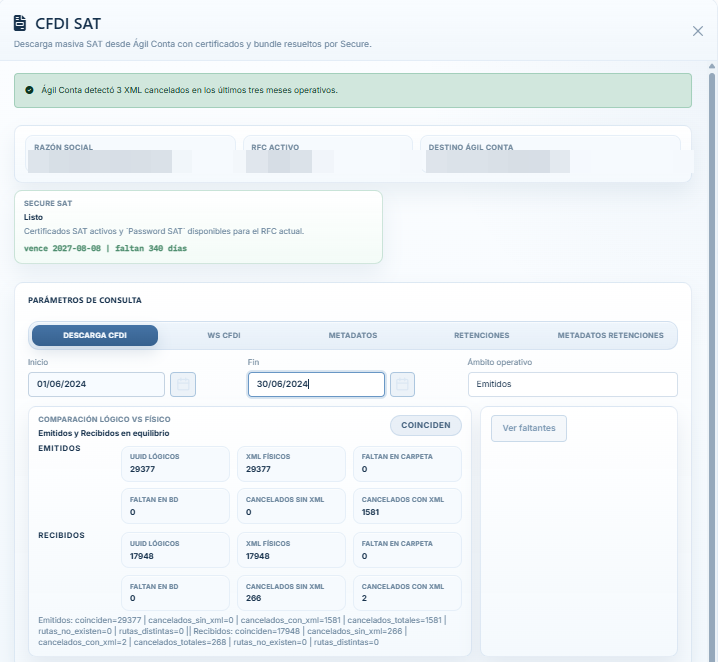The image size is (718, 662).
Task: Click Emitidos CANCELADOS CON XML value 1581
Action: click(x=370, y=512)
